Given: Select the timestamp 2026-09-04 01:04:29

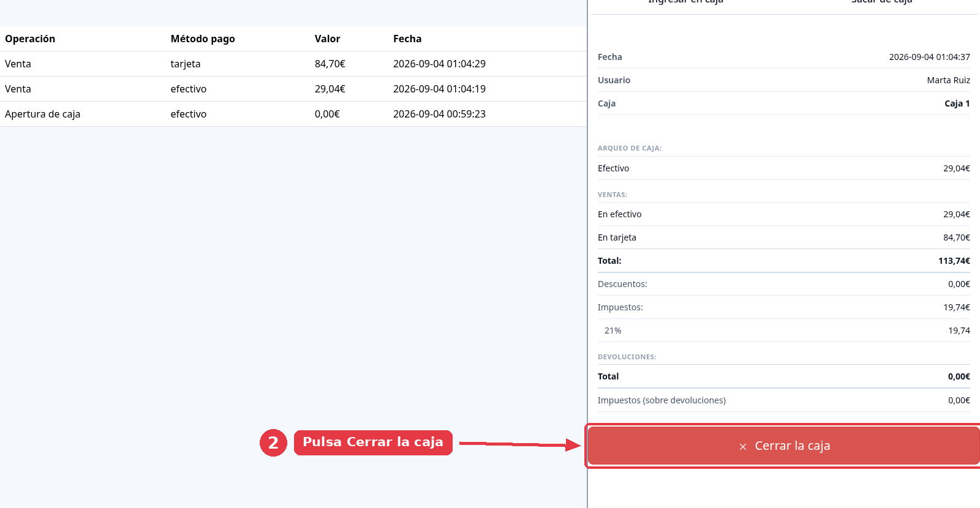Looking at the screenshot, I should 439,64.
